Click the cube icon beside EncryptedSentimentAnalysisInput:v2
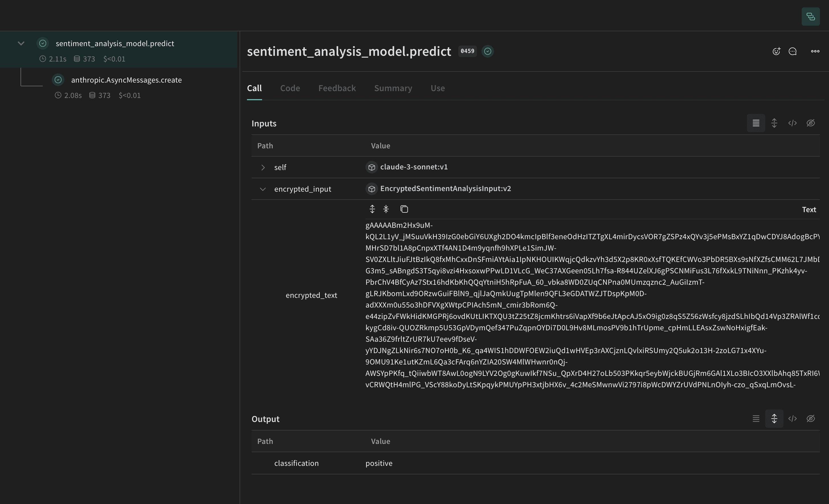829x504 pixels. coord(371,189)
